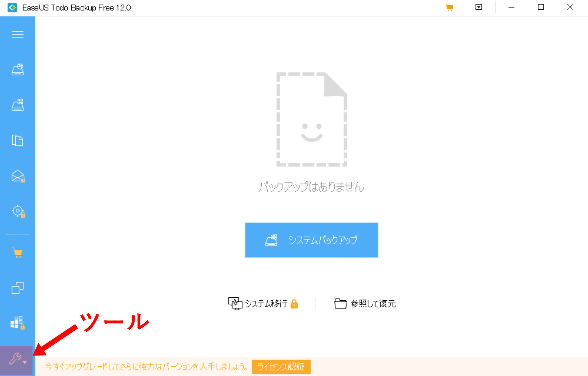
Task: Click the orange ライセンス認証 button
Action: [x=281, y=367]
